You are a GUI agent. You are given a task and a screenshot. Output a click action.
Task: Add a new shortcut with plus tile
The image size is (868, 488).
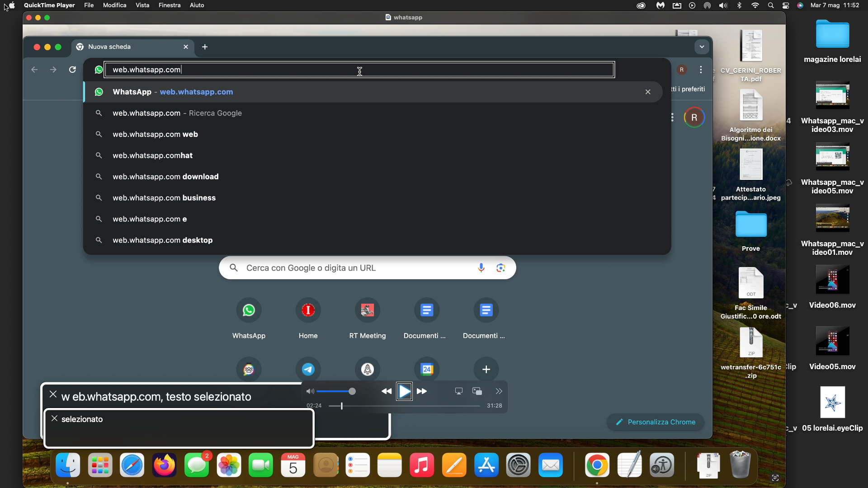point(486,369)
